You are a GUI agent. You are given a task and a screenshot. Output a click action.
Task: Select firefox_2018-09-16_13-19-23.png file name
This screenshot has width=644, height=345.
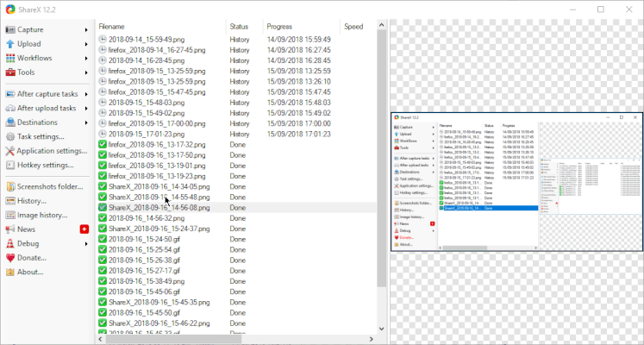pos(157,176)
